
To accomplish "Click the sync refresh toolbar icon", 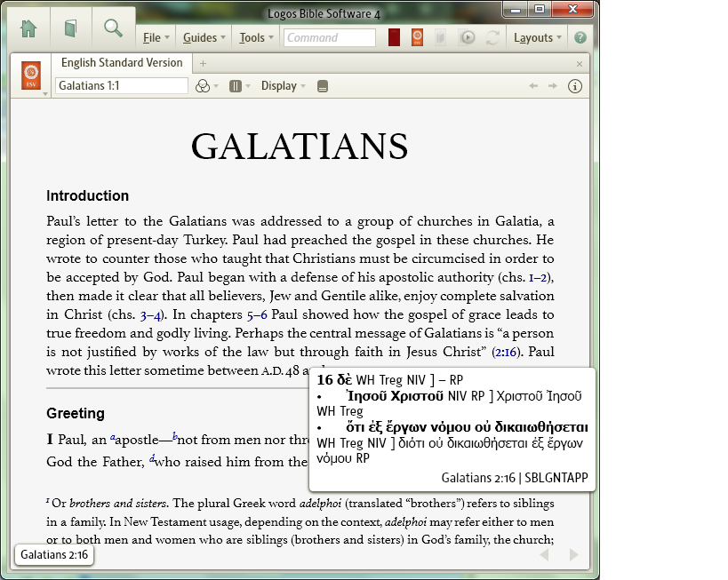I will [492, 37].
